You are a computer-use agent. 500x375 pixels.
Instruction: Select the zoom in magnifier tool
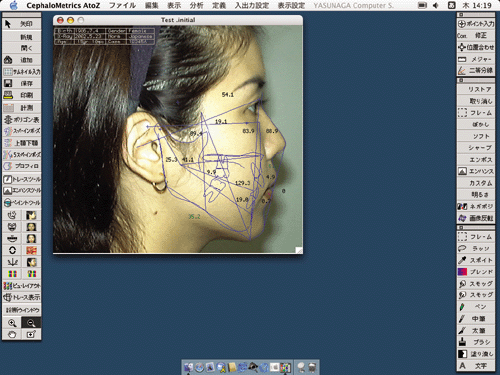[x=12, y=323]
